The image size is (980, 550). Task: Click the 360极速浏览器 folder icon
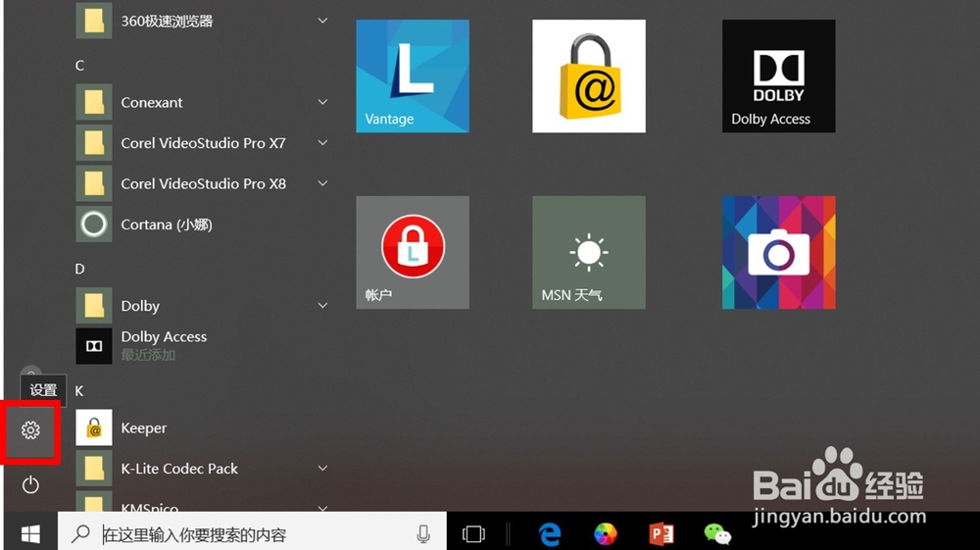click(x=94, y=21)
